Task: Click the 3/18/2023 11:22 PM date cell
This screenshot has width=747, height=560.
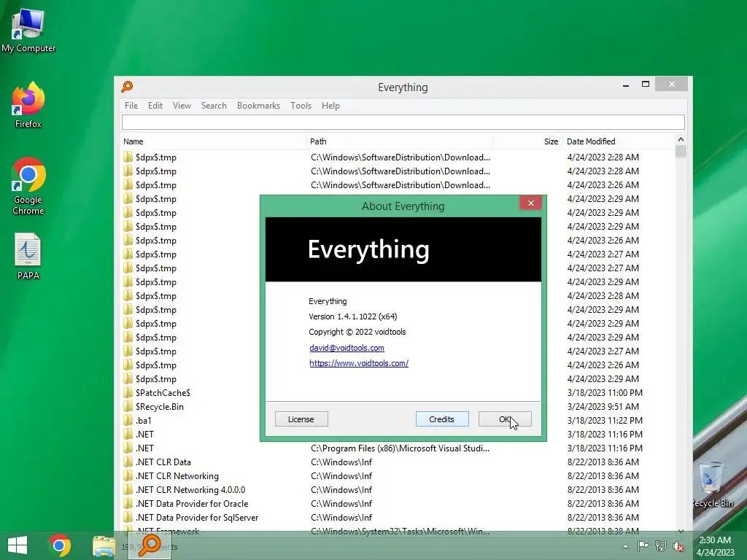Action: (x=605, y=420)
